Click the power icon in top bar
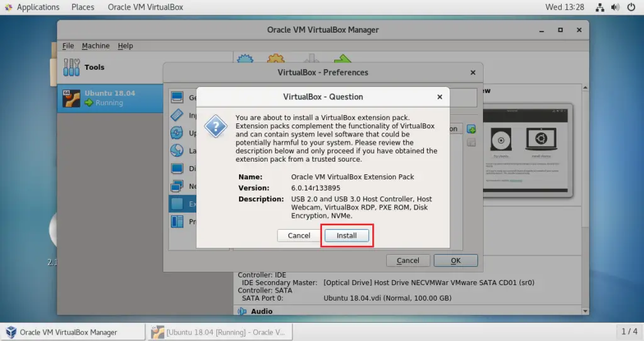Image resolution: width=644 pixels, height=341 pixels. point(631,7)
